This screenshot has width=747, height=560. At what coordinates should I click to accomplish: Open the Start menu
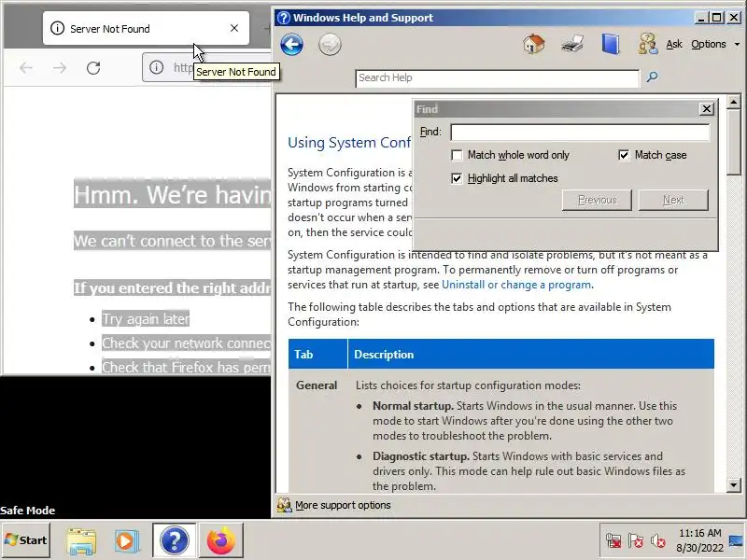(26, 540)
